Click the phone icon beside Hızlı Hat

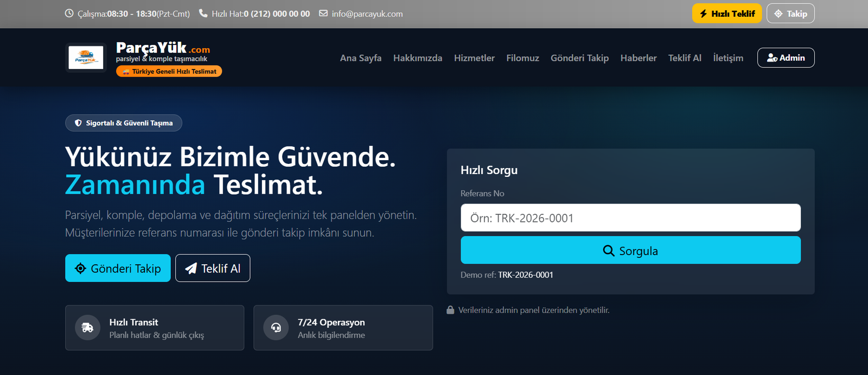pyautogui.click(x=203, y=14)
